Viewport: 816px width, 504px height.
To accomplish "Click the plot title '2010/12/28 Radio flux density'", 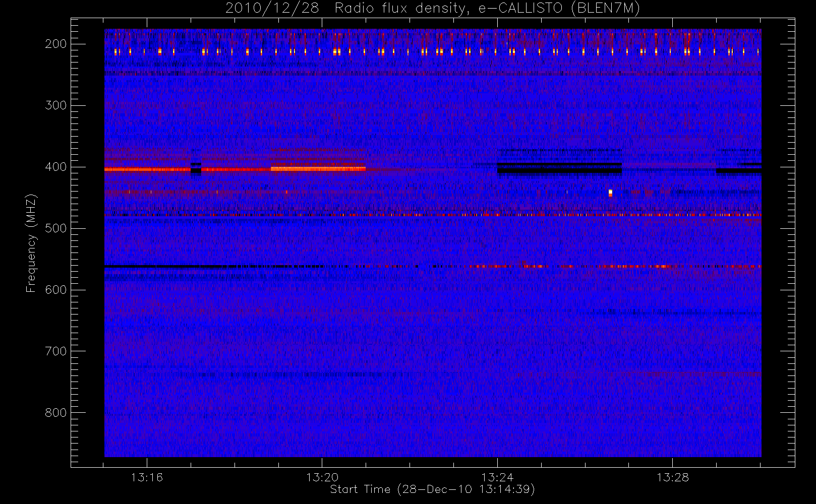I will point(433,9).
